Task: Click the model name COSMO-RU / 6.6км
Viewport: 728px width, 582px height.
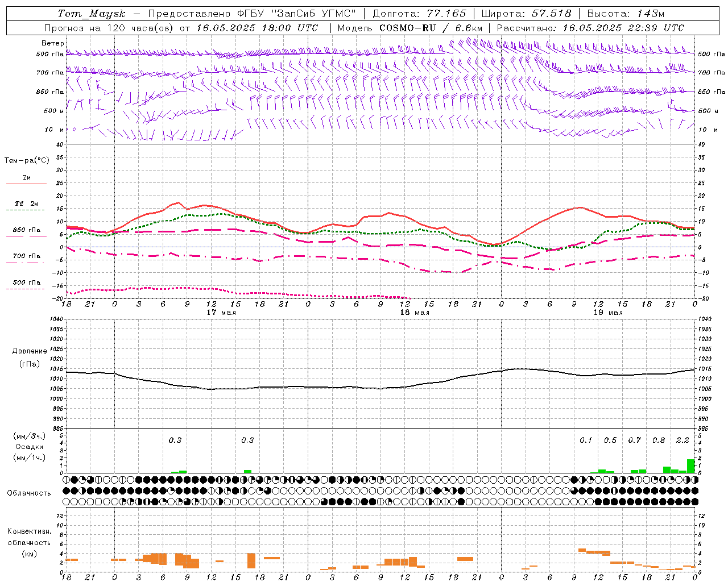Action: (x=431, y=28)
